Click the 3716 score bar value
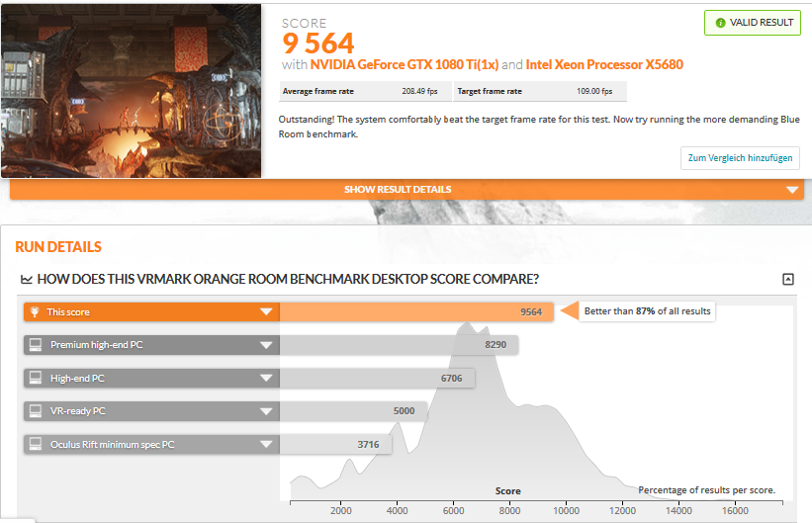The height and width of the screenshot is (523, 812). [x=368, y=445]
